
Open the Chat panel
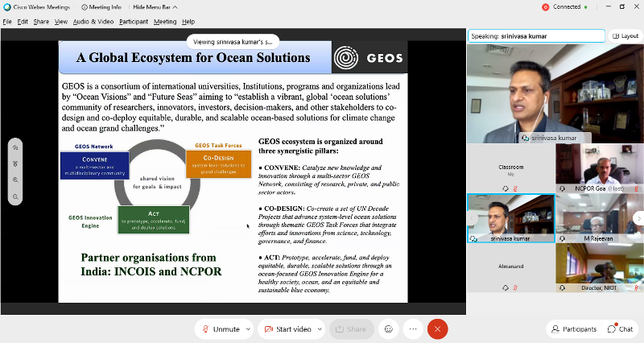(620, 329)
